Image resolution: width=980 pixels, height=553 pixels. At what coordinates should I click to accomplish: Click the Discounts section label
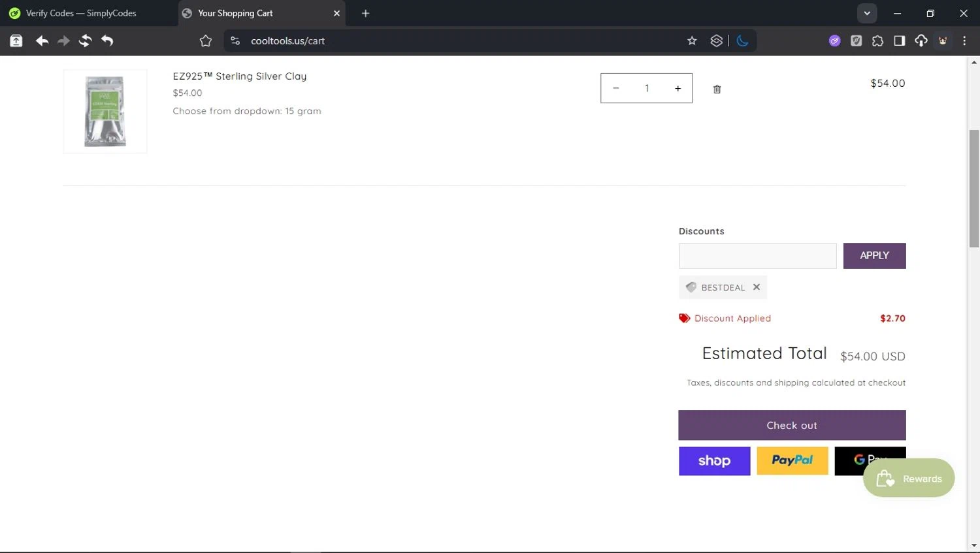pyautogui.click(x=701, y=231)
